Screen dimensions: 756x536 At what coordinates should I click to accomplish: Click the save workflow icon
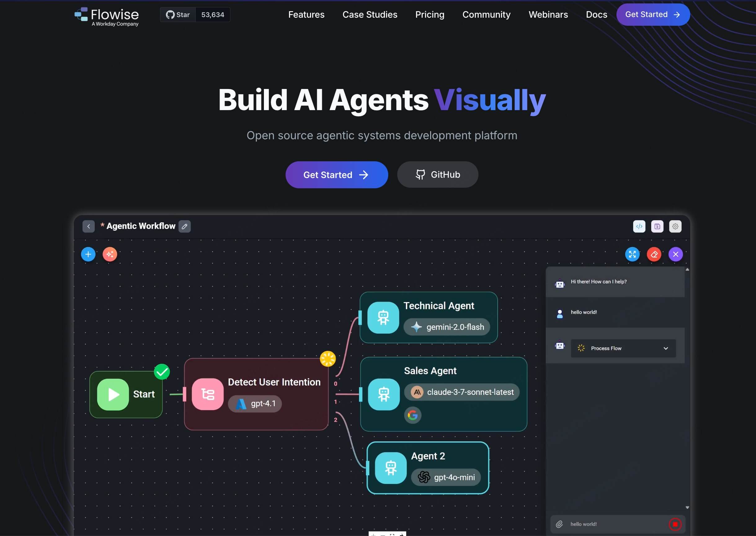[657, 226]
